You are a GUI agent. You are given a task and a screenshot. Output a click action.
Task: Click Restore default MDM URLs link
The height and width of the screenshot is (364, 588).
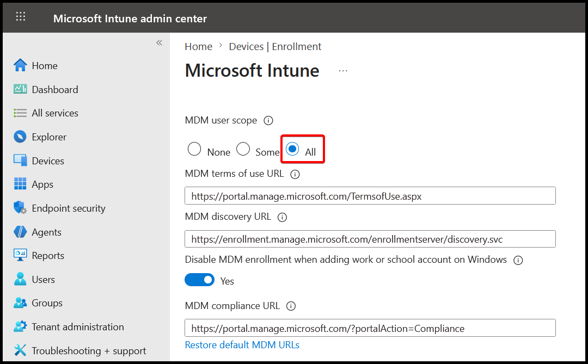tap(242, 345)
